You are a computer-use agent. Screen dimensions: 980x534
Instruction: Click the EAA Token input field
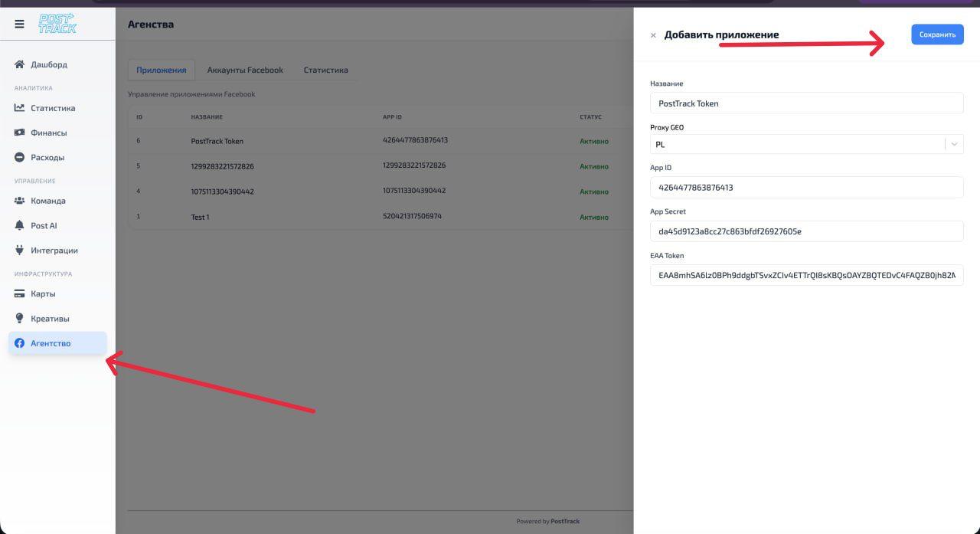click(806, 275)
